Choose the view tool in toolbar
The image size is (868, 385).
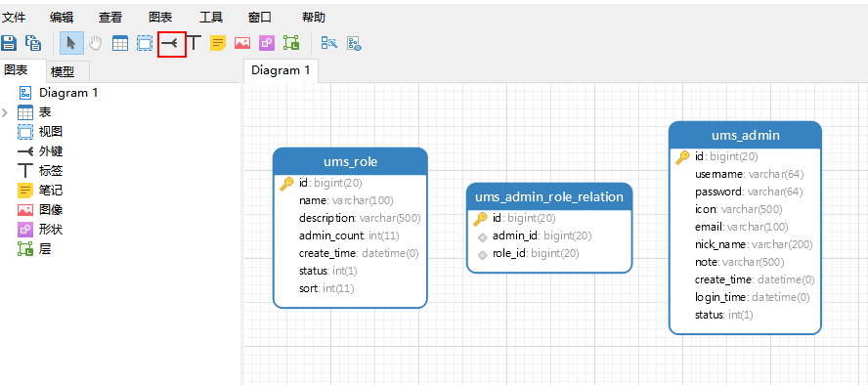[145, 43]
